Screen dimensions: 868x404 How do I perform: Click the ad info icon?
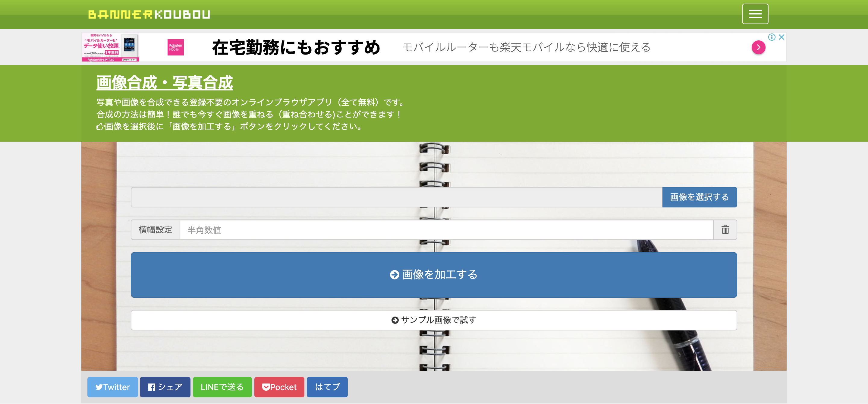point(772,36)
